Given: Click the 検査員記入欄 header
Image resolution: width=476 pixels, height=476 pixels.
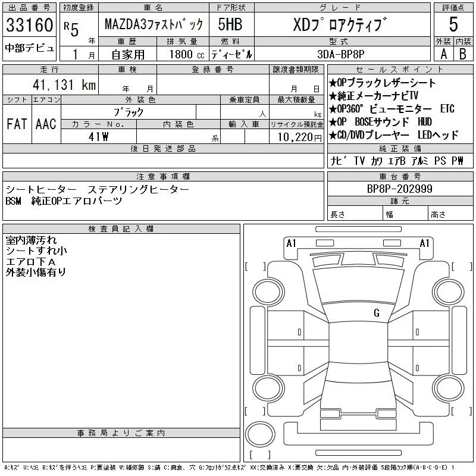Looking at the screenshot, I should 121,229.
